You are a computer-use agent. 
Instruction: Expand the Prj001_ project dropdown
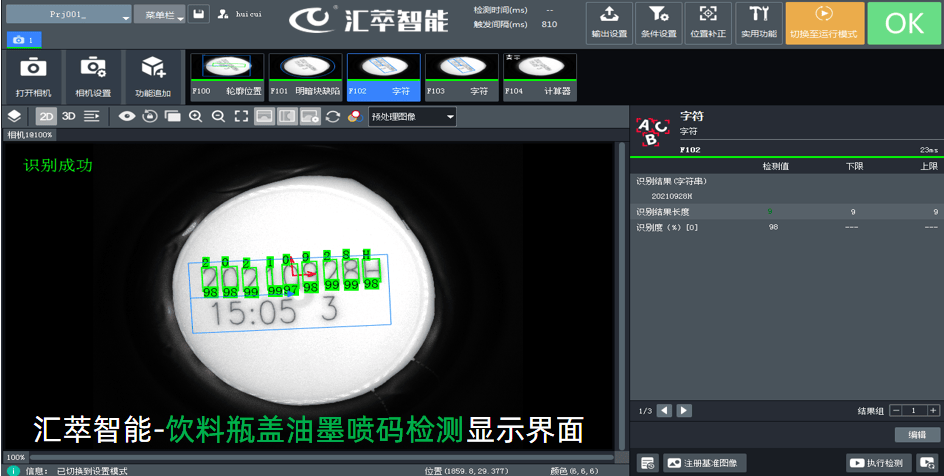[x=124, y=17]
